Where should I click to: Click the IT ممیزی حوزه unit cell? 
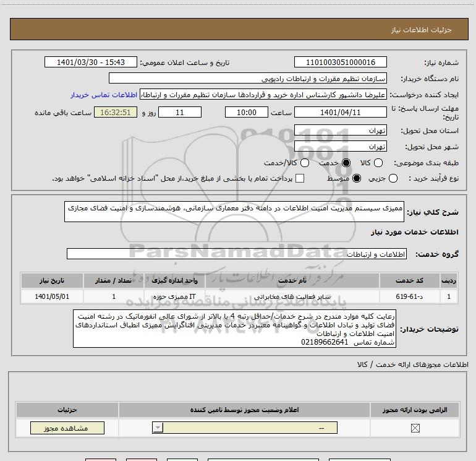174,296
